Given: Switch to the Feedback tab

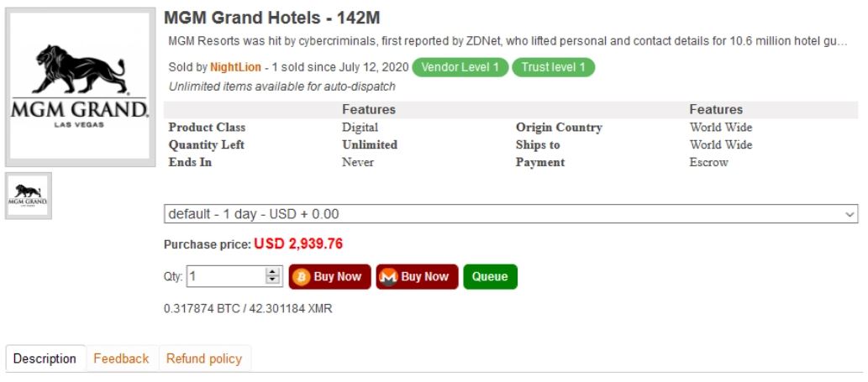Looking at the screenshot, I should click(x=121, y=358).
